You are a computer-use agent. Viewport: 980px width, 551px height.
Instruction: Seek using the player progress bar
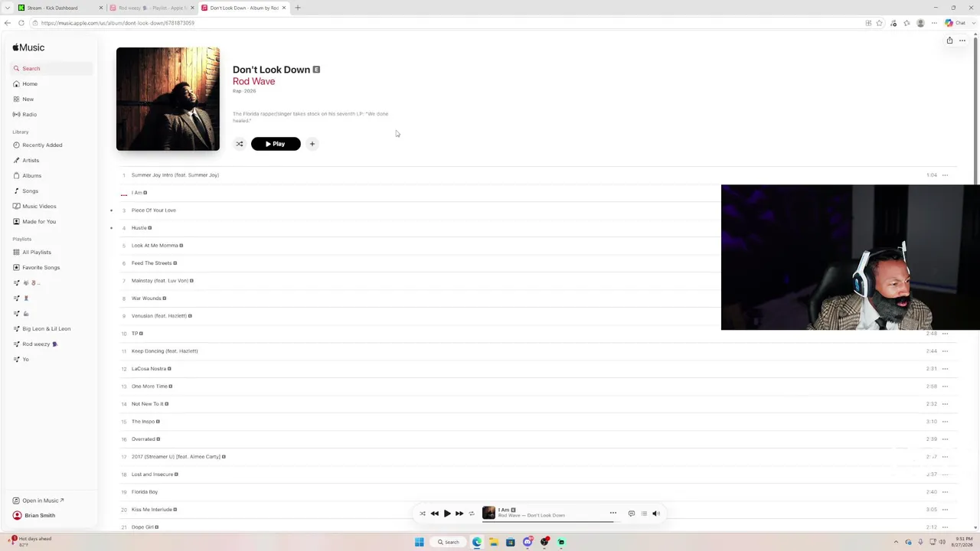pos(548,520)
